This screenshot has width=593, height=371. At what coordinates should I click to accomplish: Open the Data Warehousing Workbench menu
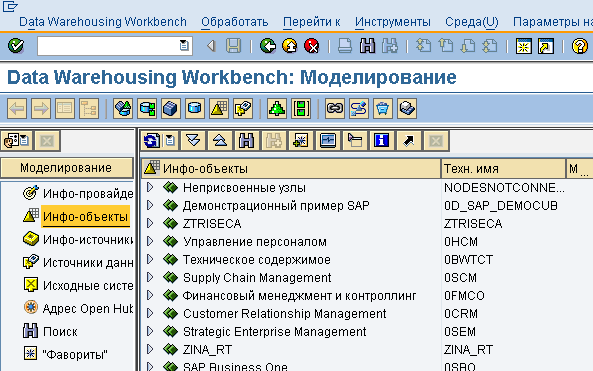(103, 22)
